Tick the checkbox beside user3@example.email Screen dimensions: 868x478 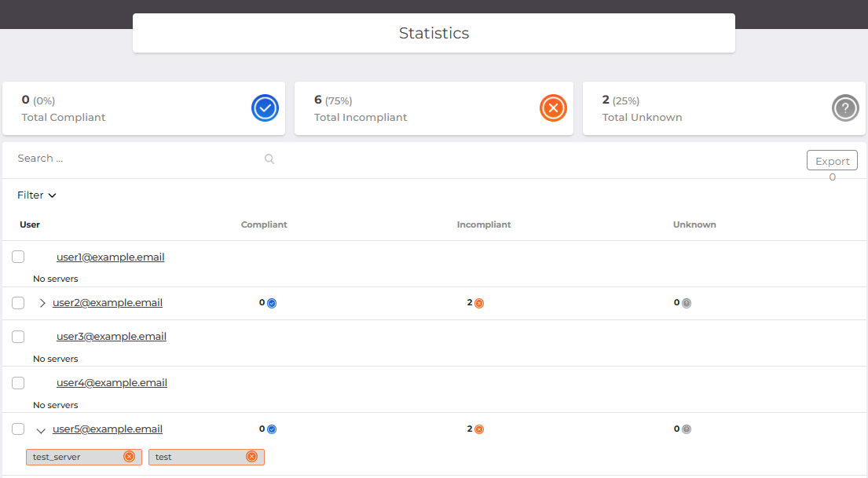pyautogui.click(x=18, y=336)
